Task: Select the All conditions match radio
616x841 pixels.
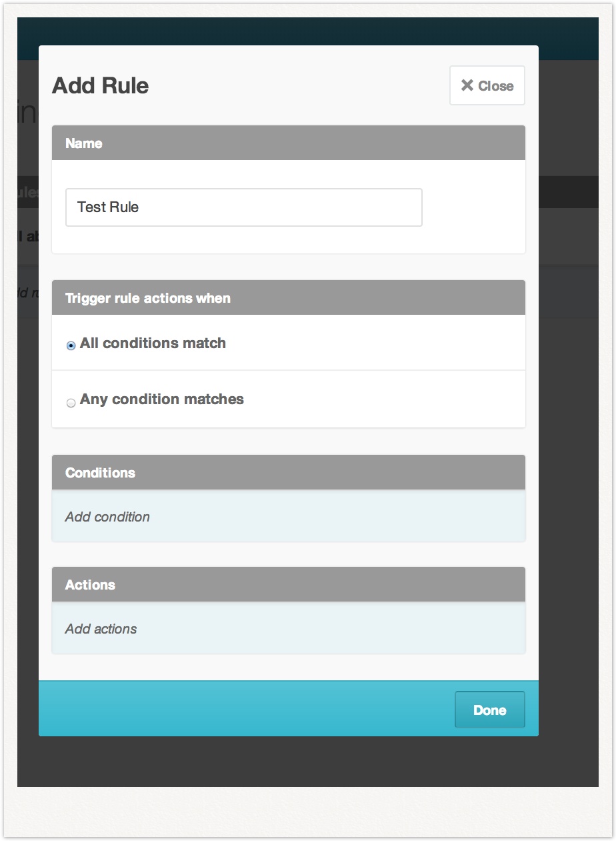Action: click(x=71, y=346)
